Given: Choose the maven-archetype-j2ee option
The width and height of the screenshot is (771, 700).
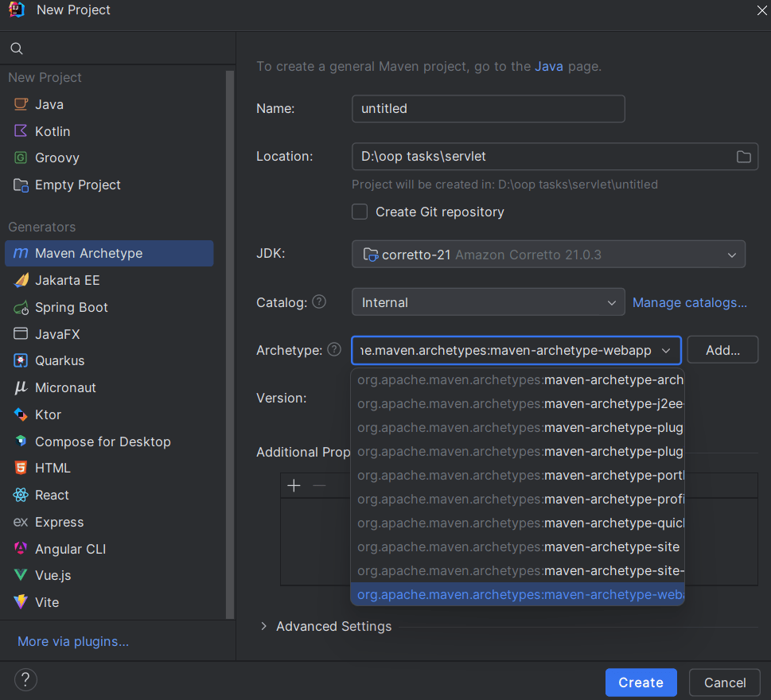Looking at the screenshot, I should click(x=518, y=404).
